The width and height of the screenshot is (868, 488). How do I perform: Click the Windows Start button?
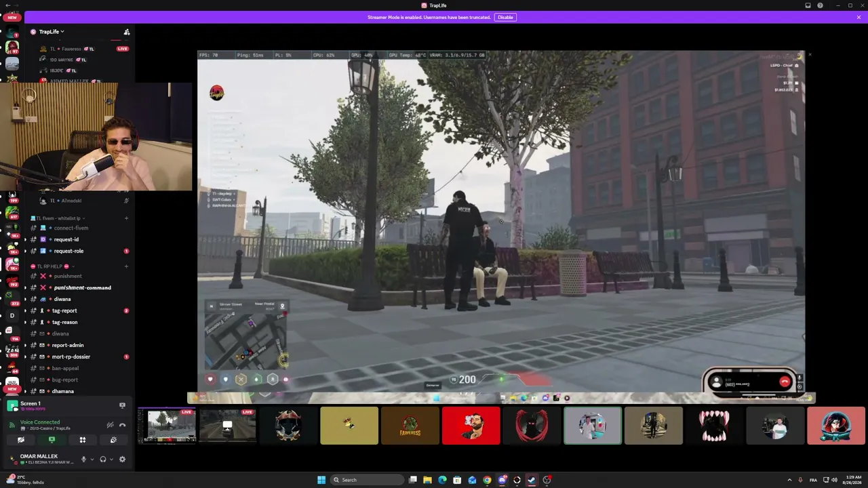click(321, 480)
